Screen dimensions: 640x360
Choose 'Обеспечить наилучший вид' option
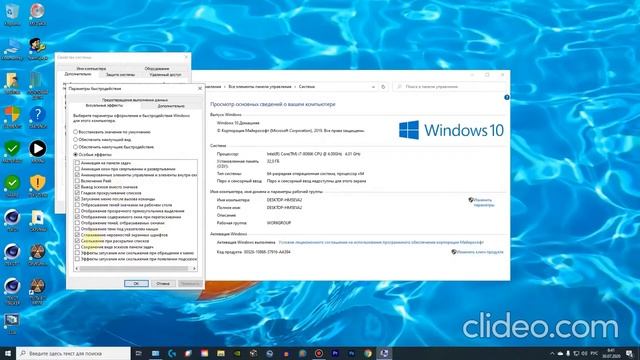(x=76, y=140)
